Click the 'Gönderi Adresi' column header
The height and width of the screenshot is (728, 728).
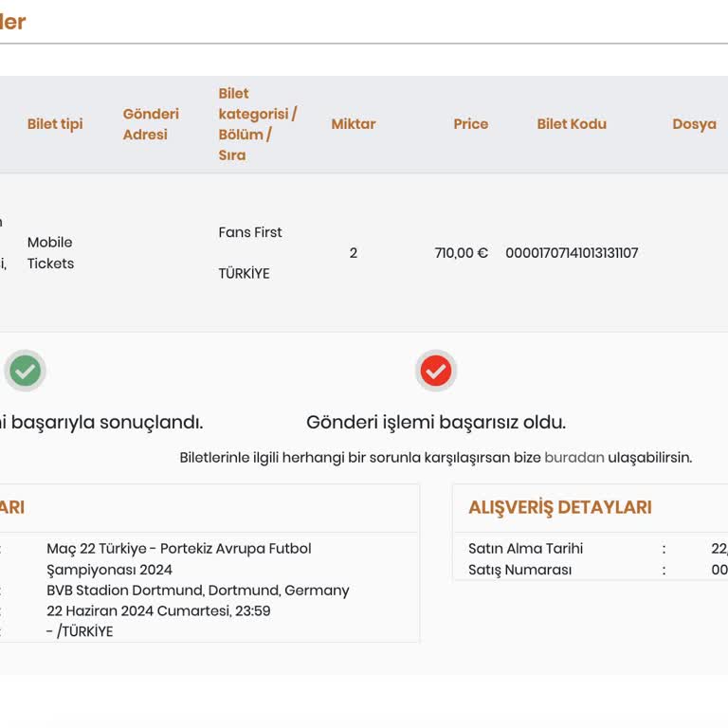point(151,124)
